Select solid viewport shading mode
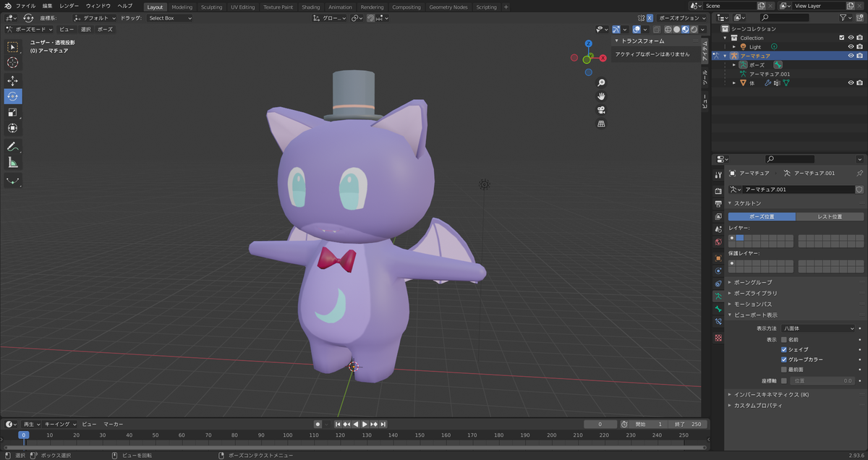868x460 pixels. [677, 30]
